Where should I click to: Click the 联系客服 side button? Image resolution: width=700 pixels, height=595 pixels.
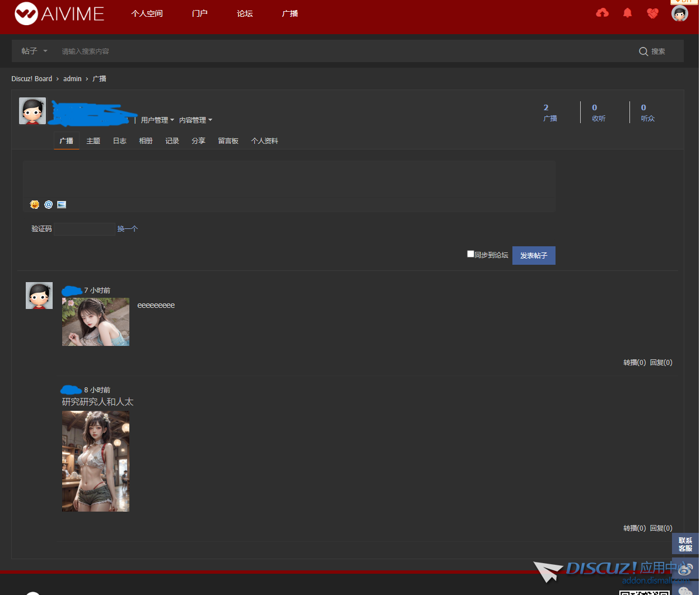pos(685,544)
